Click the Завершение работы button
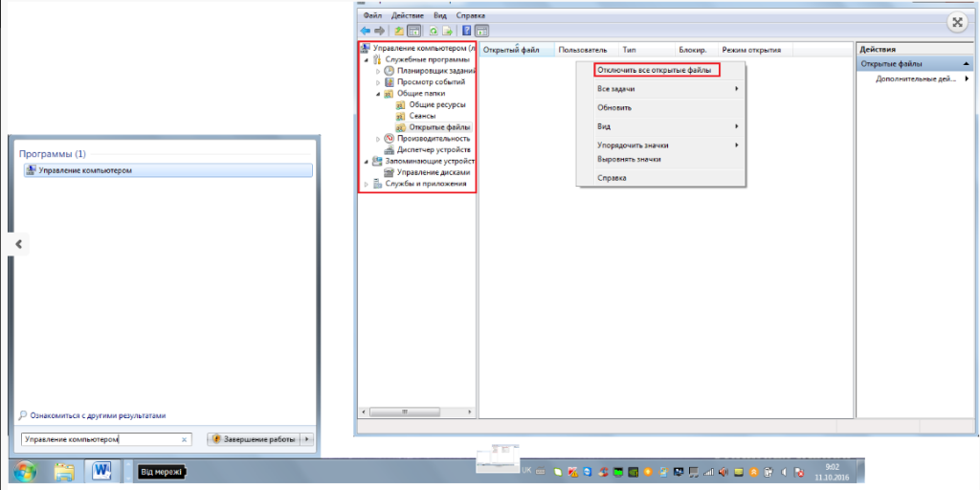This screenshot has height=490, width=980. coord(254,439)
